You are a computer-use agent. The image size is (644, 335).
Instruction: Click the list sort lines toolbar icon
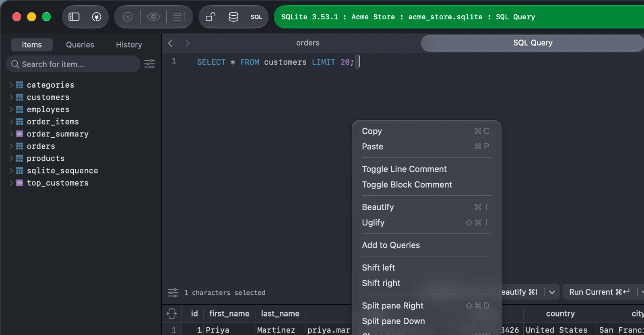pos(179,17)
